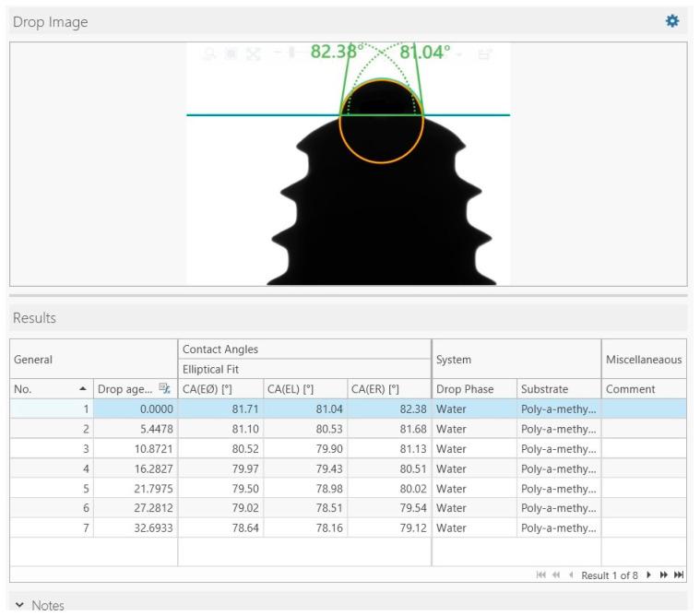This screenshot has height=616, width=700.
Task: Click faded zoom slider on drop image
Action: coord(293,53)
